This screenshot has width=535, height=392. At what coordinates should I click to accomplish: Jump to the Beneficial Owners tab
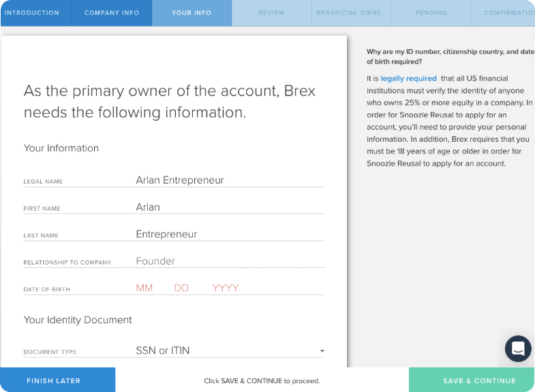tap(352, 13)
